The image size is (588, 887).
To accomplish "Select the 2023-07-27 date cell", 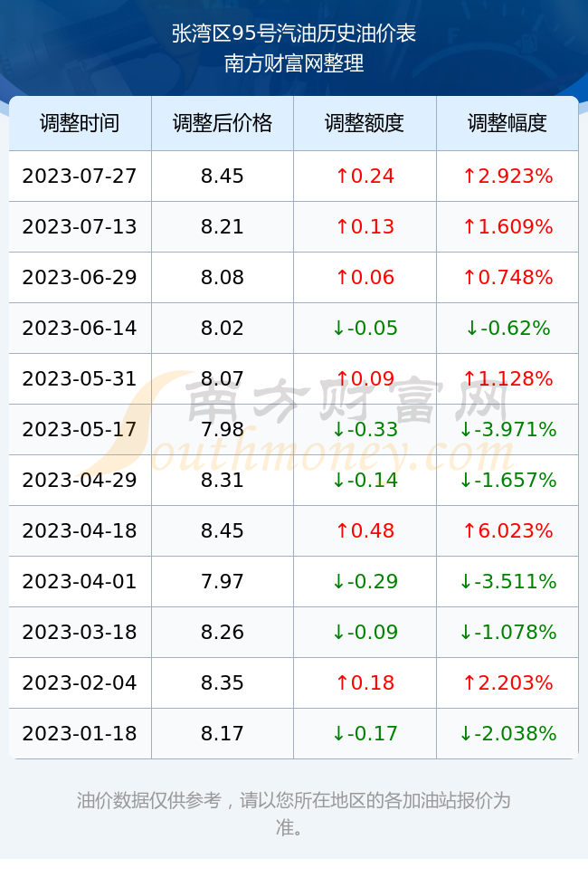I will pos(80,176).
